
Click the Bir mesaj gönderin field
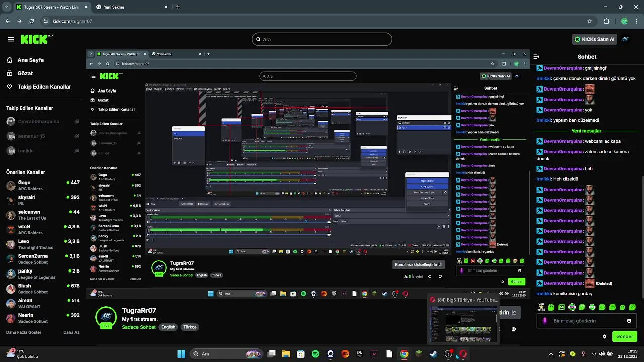point(587,321)
